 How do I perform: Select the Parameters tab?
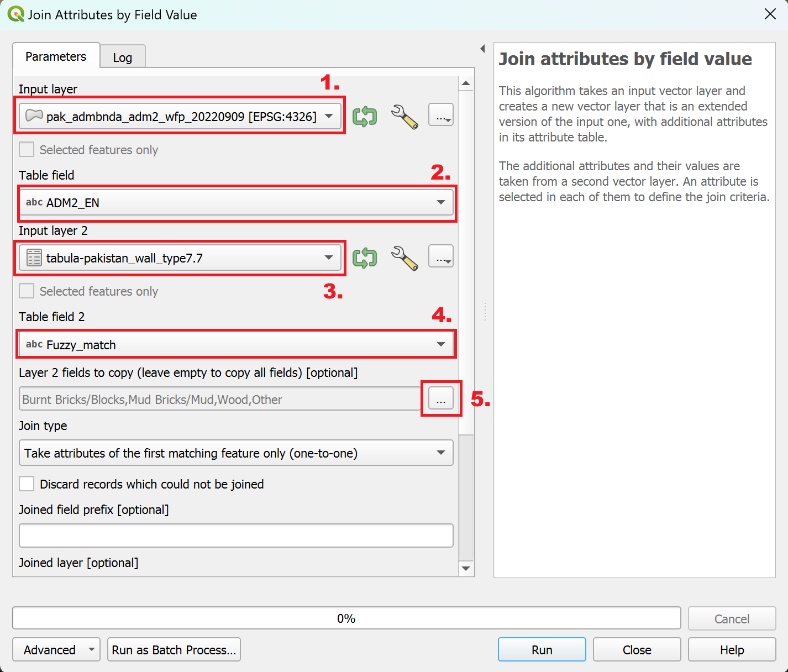(x=56, y=56)
